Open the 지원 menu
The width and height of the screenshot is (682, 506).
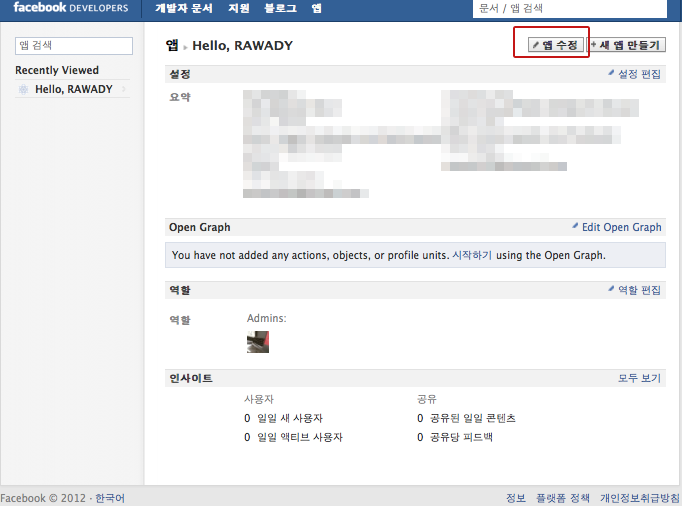click(239, 8)
